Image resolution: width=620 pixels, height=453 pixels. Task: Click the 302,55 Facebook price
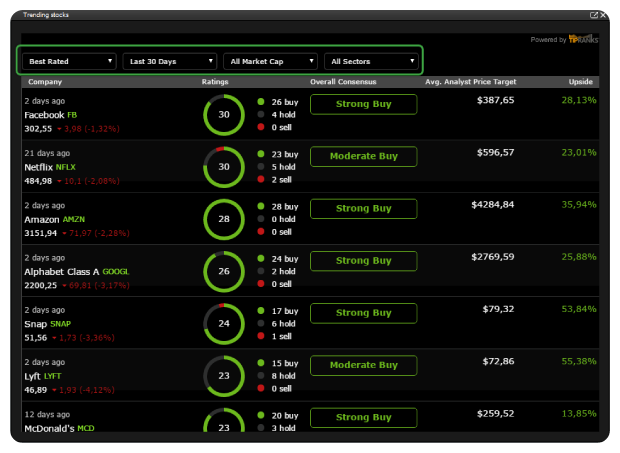38,128
